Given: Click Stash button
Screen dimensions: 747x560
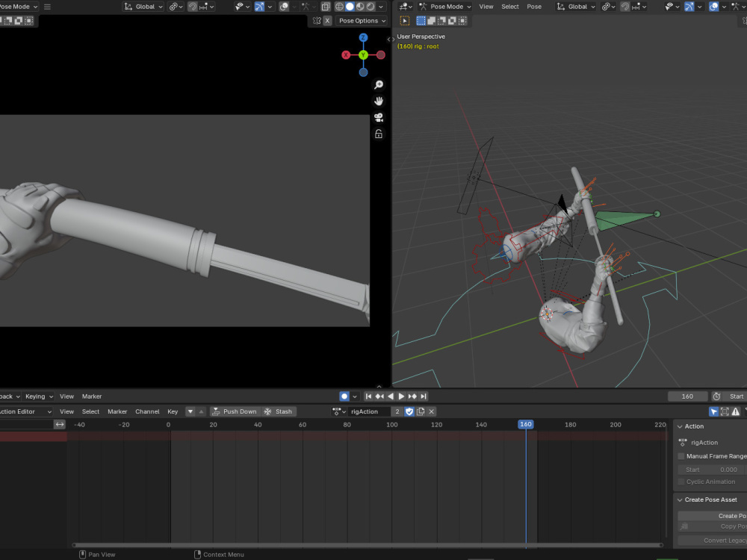Looking at the screenshot, I should (x=278, y=411).
